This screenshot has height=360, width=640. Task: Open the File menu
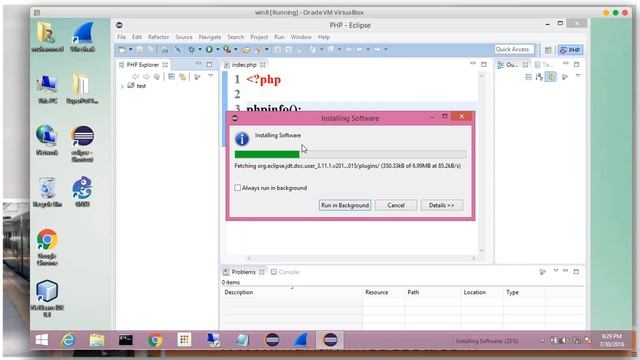122,37
